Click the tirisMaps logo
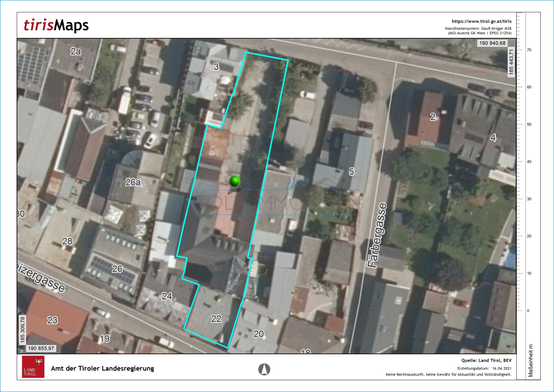 coord(56,25)
